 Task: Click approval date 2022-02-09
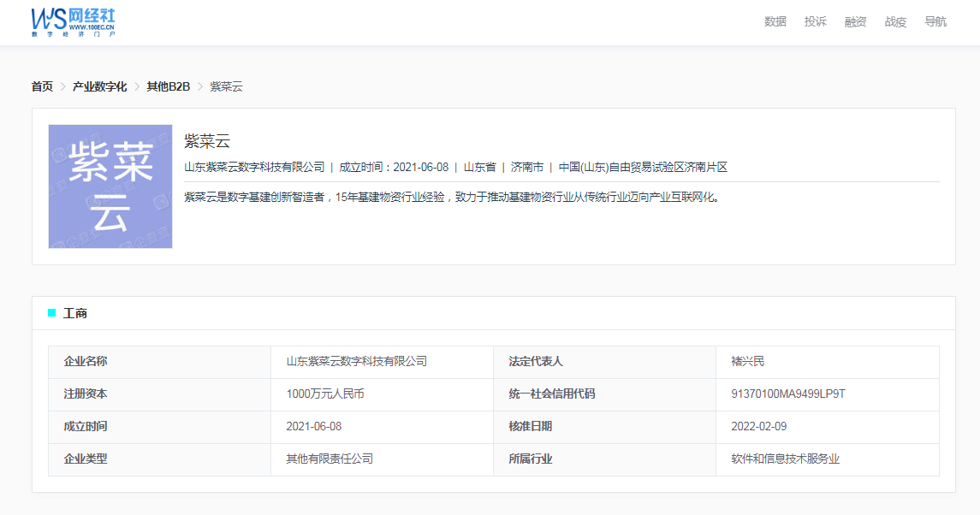(758, 426)
